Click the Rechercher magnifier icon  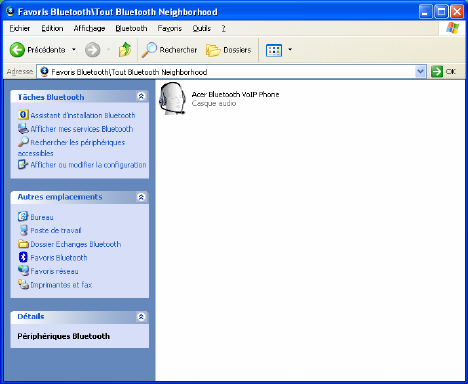[149, 50]
